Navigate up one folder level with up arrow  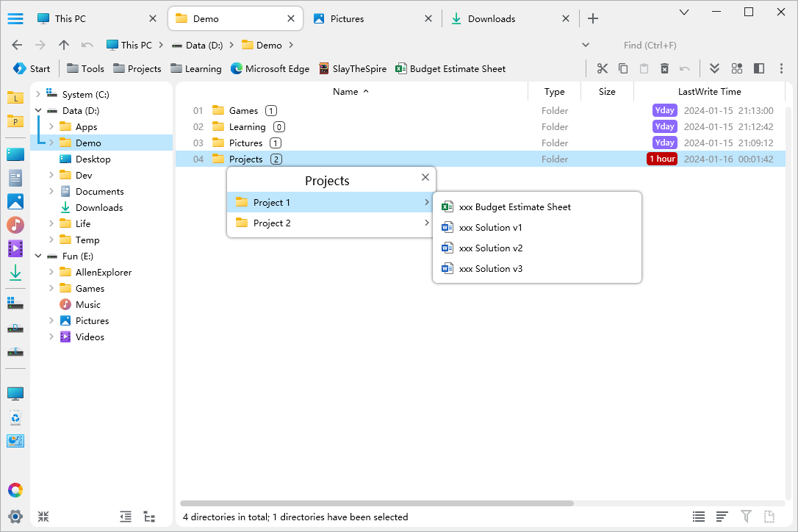(64, 45)
